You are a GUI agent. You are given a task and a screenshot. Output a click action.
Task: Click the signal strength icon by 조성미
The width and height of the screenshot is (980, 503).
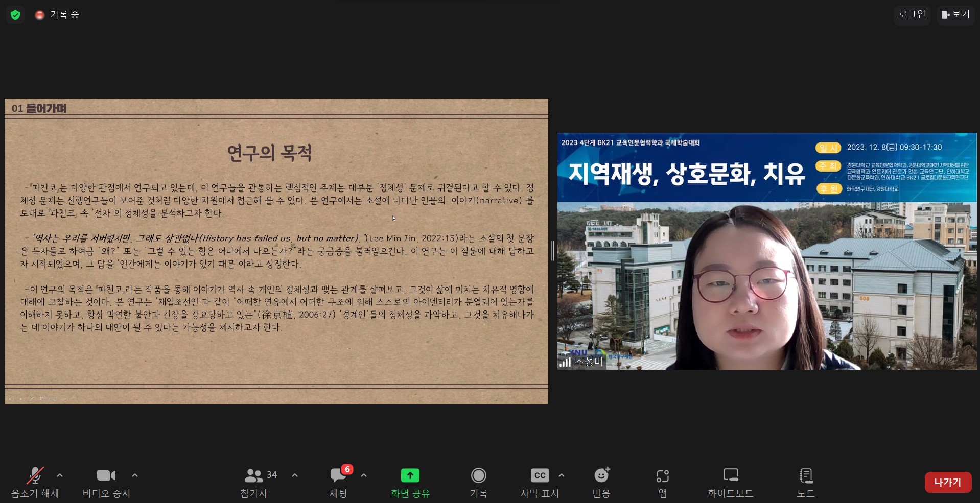(x=565, y=362)
